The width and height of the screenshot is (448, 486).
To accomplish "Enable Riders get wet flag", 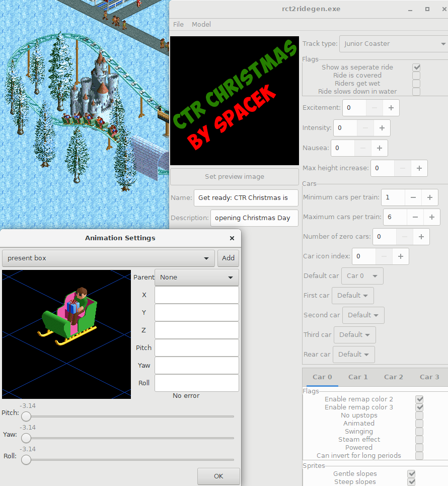I will coord(416,84).
